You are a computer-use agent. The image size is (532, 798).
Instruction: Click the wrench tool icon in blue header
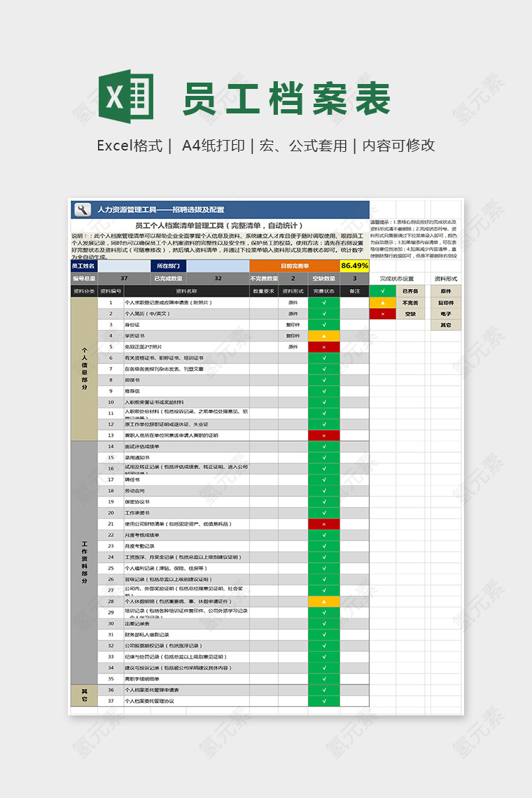click(x=83, y=210)
